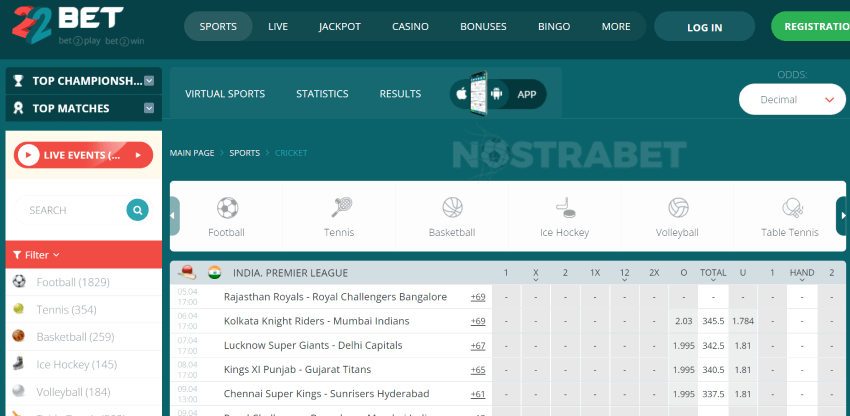Expand the 12 column header chevron

(x=624, y=280)
